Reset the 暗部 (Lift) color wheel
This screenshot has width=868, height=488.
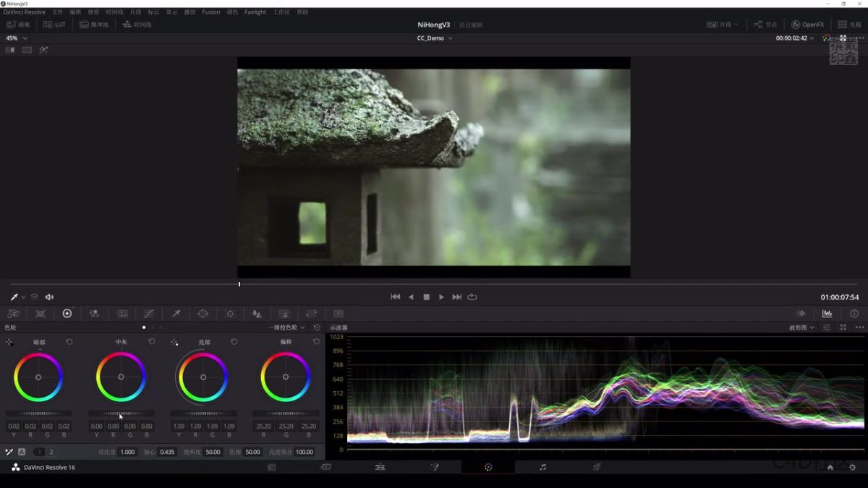[x=69, y=342]
